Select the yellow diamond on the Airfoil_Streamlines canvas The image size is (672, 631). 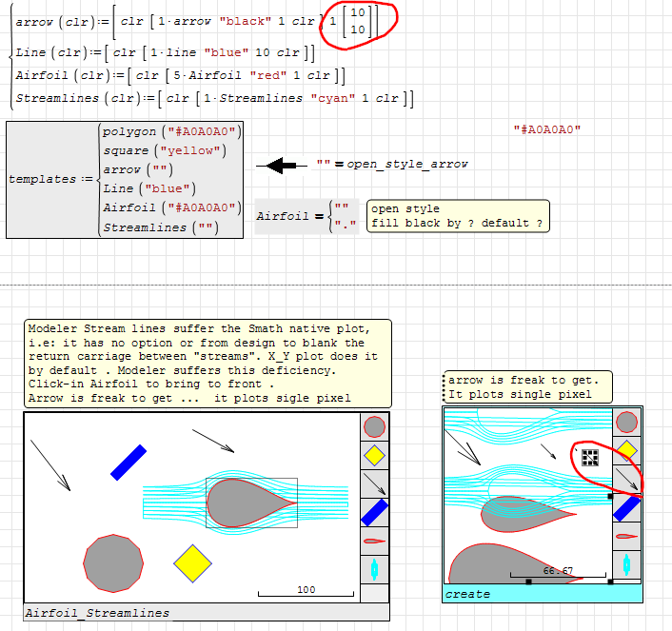192,563
